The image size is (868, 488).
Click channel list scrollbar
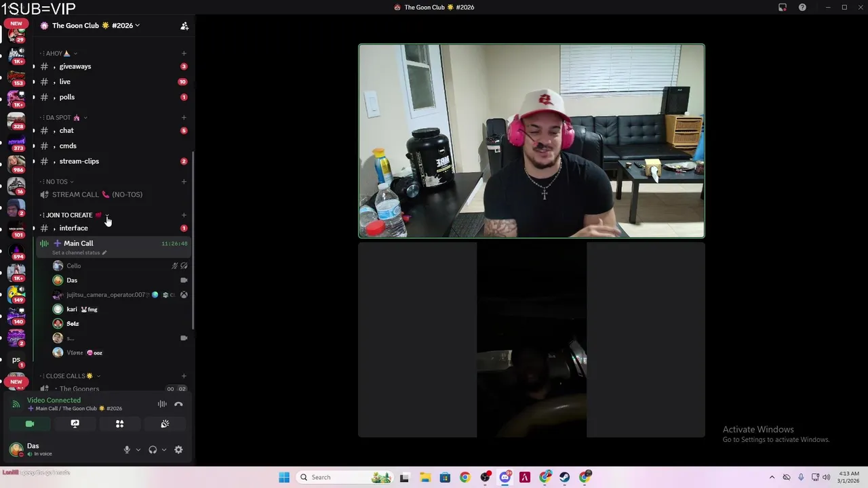(193, 241)
